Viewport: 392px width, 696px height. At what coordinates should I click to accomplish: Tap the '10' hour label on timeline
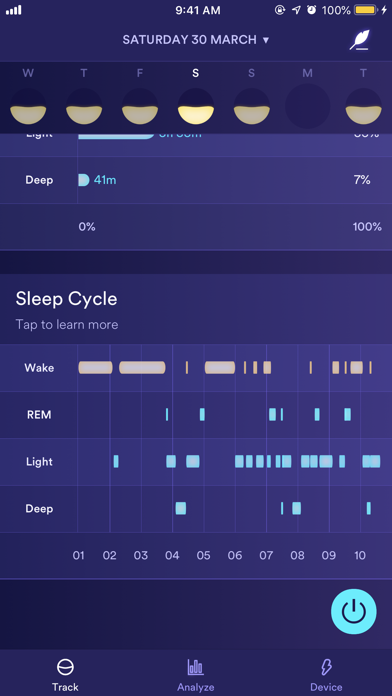point(360,555)
